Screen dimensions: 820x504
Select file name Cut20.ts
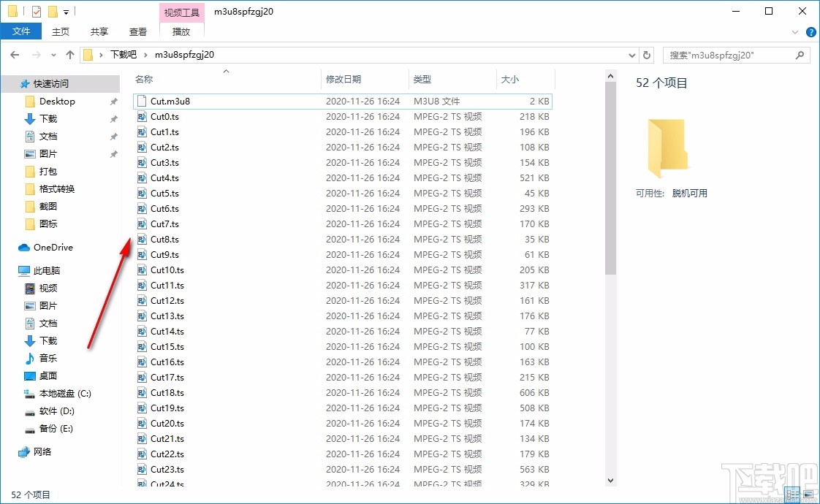click(167, 424)
